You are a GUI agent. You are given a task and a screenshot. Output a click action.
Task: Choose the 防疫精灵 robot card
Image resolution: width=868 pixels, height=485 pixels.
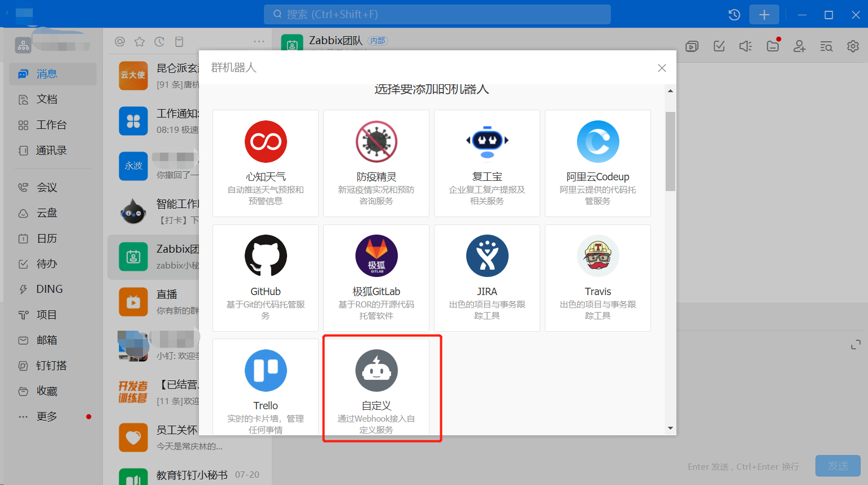pos(376,163)
